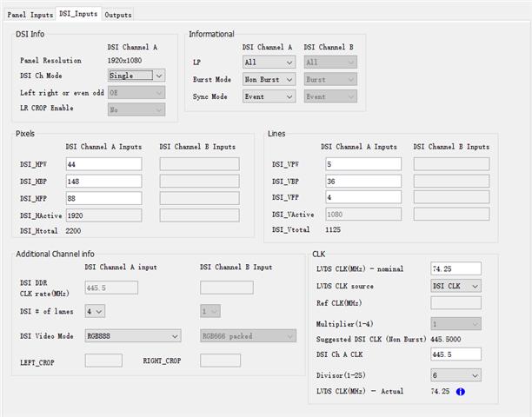Open the LVDS CLK source dropdown
This screenshot has height=417, width=532.
click(x=456, y=286)
